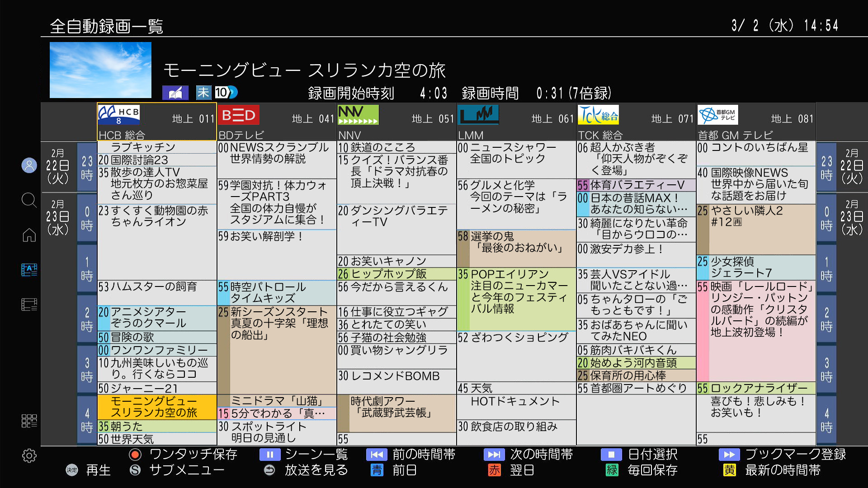Image resolution: width=868 pixels, height=488 pixels.
Task: Click the HCB channel logo
Action: (119, 115)
